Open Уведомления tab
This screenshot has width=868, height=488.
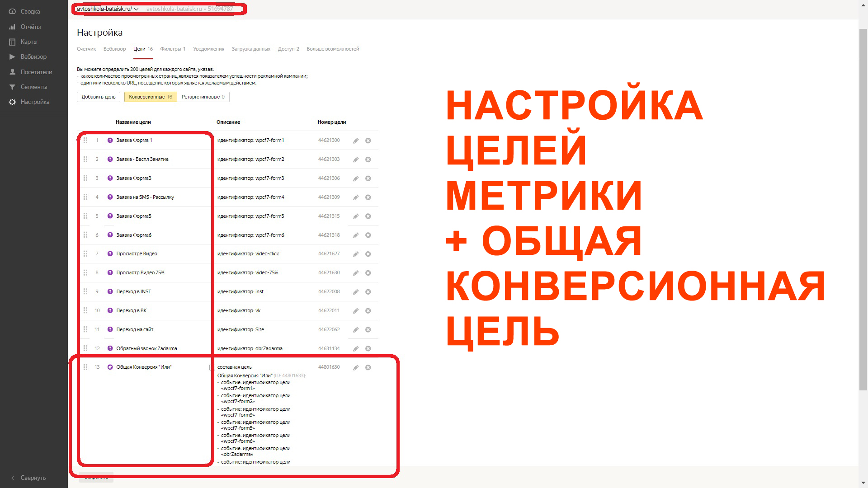coord(208,49)
